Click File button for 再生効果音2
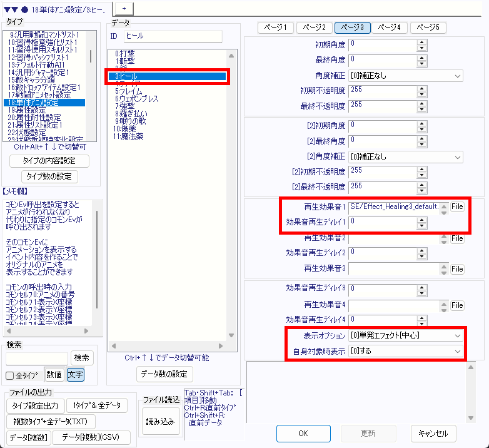 pyautogui.click(x=457, y=238)
